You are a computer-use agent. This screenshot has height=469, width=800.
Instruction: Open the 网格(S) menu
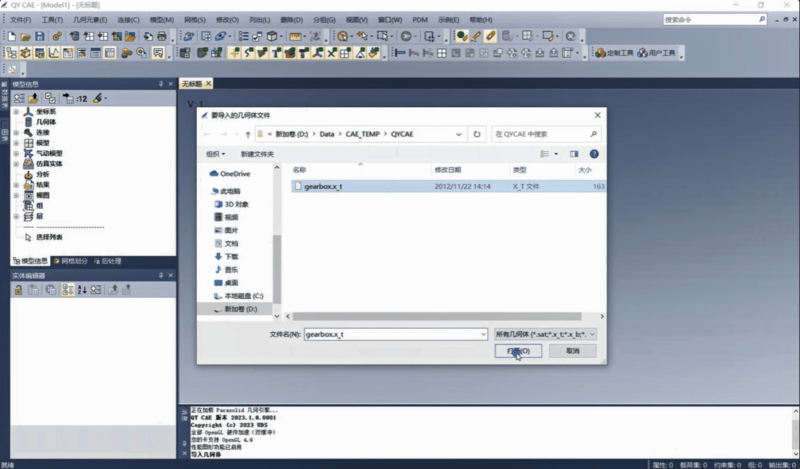coord(197,19)
